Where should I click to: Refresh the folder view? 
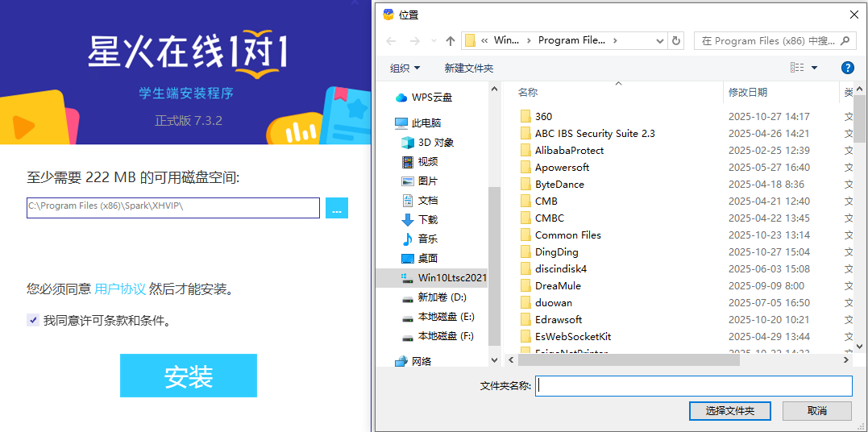pyautogui.click(x=676, y=41)
